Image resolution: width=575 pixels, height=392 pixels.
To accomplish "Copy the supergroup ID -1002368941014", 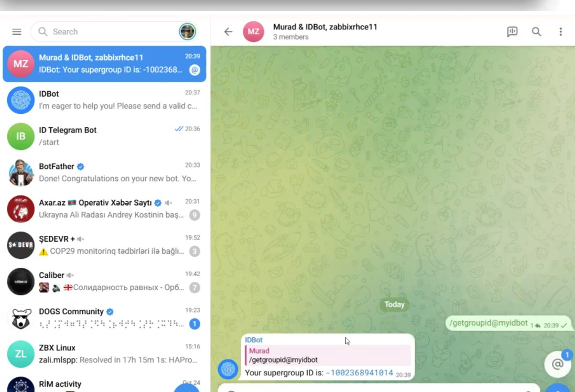I will coord(359,373).
